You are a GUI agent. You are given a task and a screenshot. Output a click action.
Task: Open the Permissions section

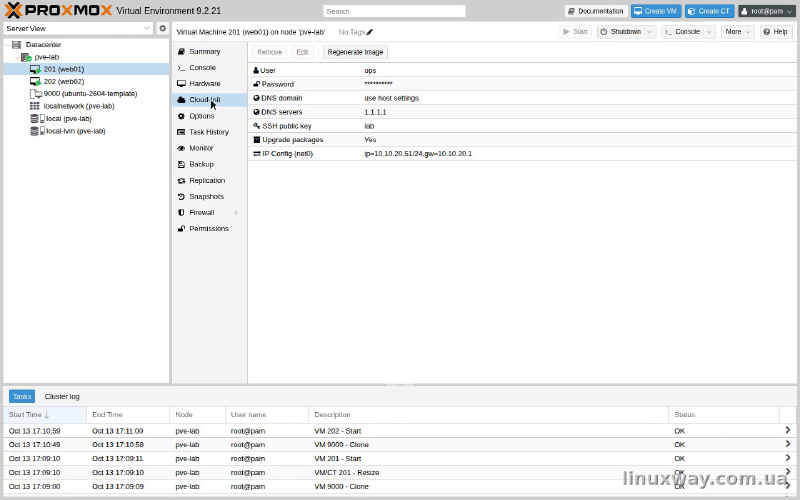pyautogui.click(x=209, y=229)
